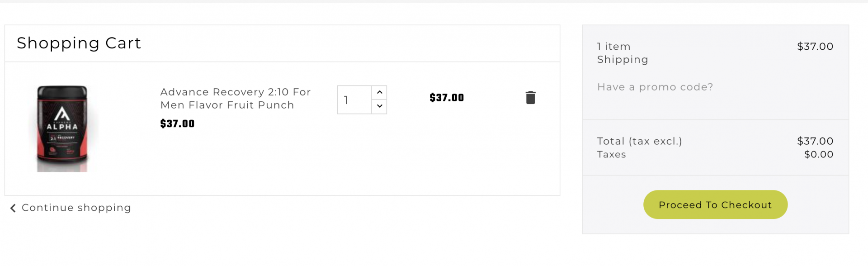The width and height of the screenshot is (868, 266).
Task: Click the back chevron beside Continue shopping
Action: [x=13, y=208]
